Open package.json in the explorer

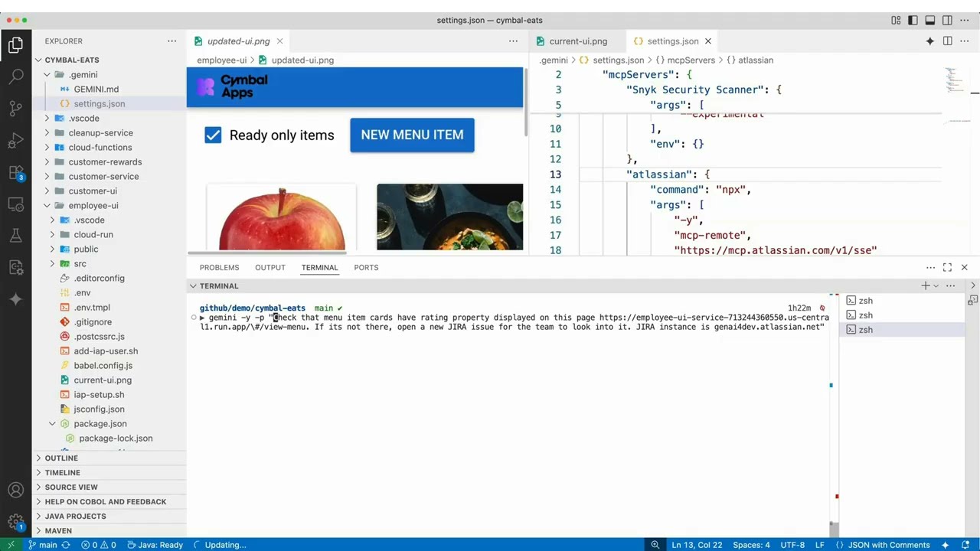(x=100, y=423)
